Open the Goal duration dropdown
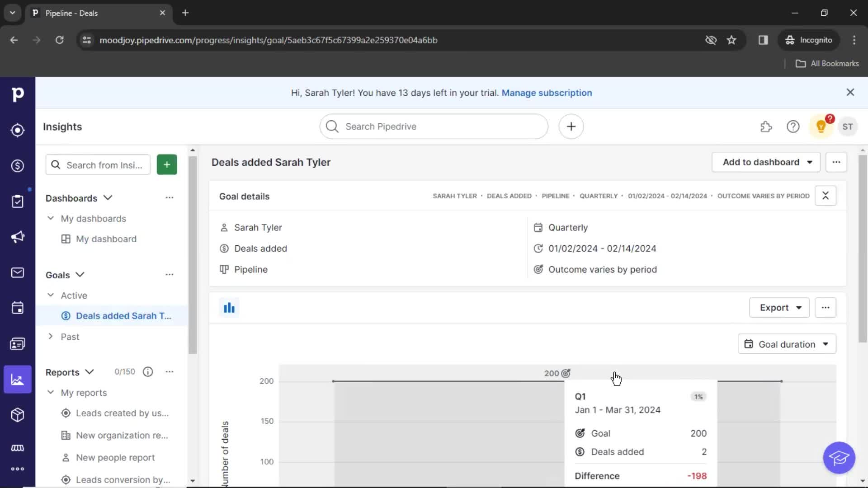Viewport: 868px width, 488px height. coord(787,344)
